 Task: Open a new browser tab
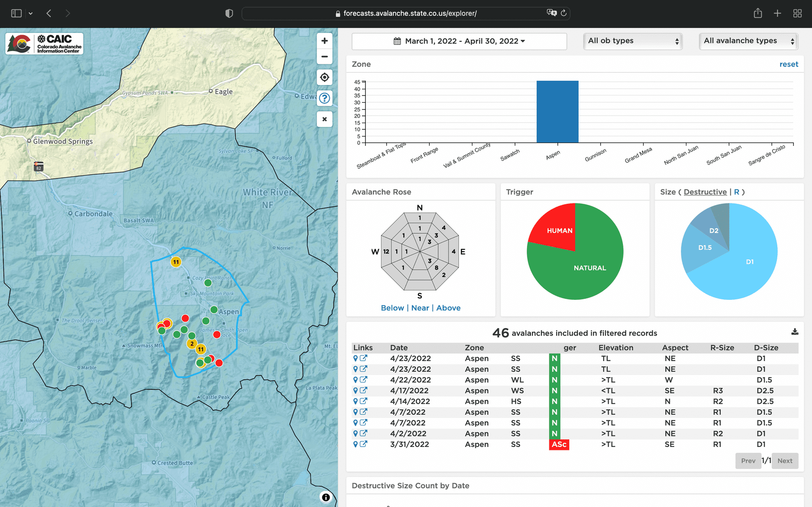(x=777, y=14)
